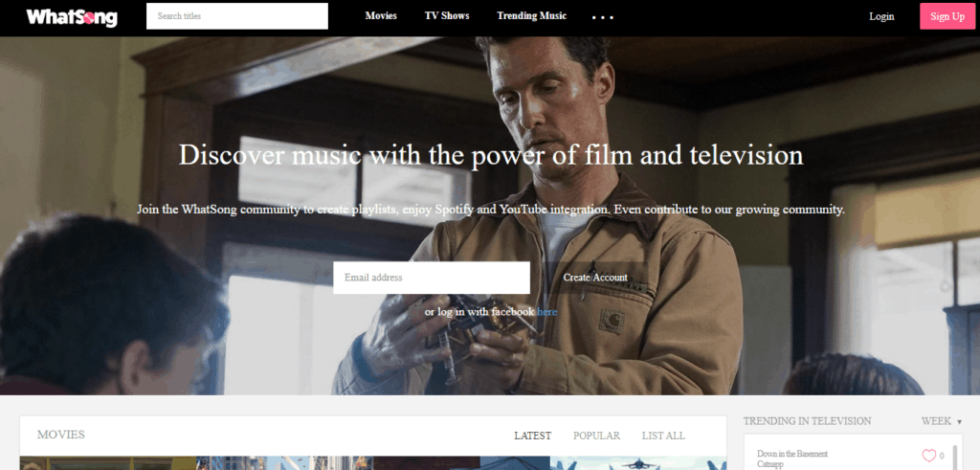980x470 pixels.
Task: Click into the Email address field
Action: 431,278
